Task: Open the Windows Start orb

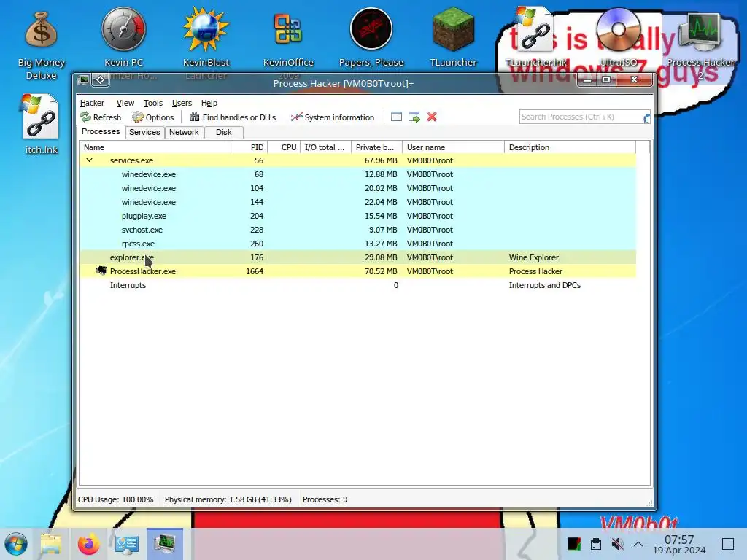Action: tap(16, 544)
